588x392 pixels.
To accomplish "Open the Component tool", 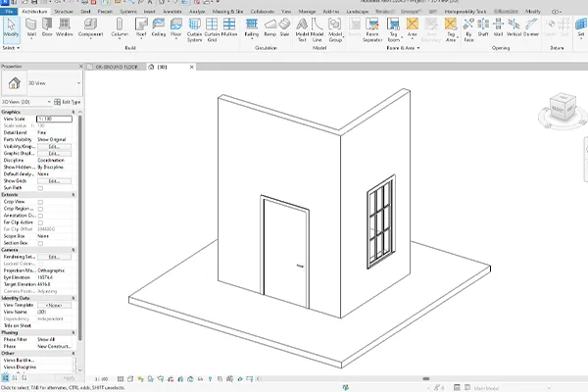I will [90, 28].
